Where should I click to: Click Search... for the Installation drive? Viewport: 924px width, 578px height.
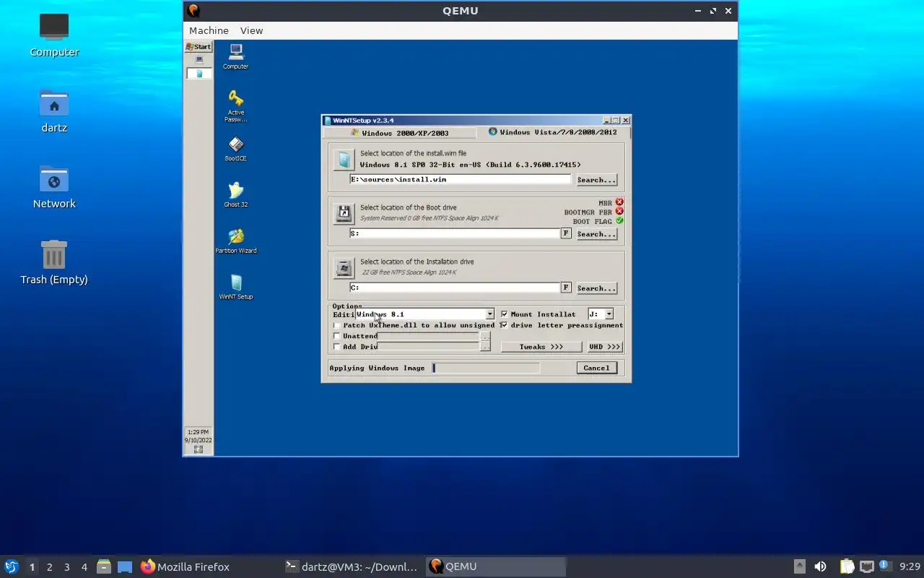(596, 288)
